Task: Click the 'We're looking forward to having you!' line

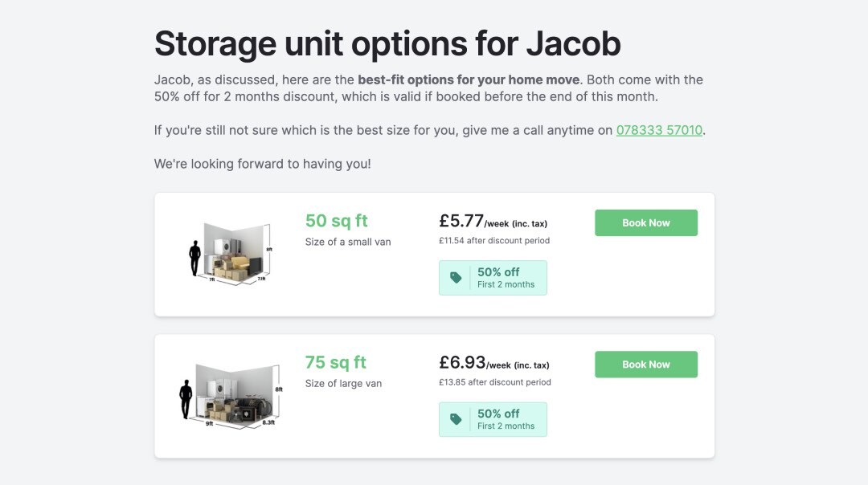Action: [x=263, y=164]
